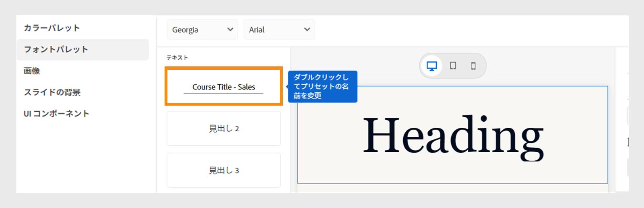Click the blue rename preset tooltip

tap(322, 87)
